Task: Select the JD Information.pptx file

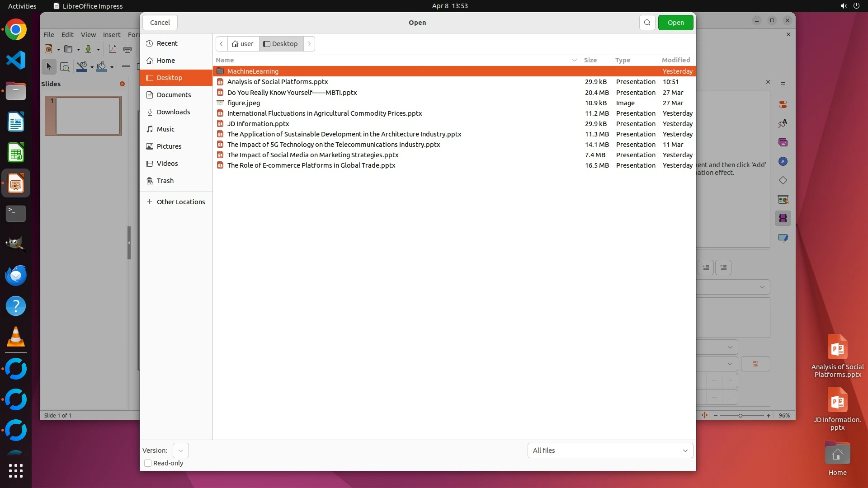Action: point(258,124)
